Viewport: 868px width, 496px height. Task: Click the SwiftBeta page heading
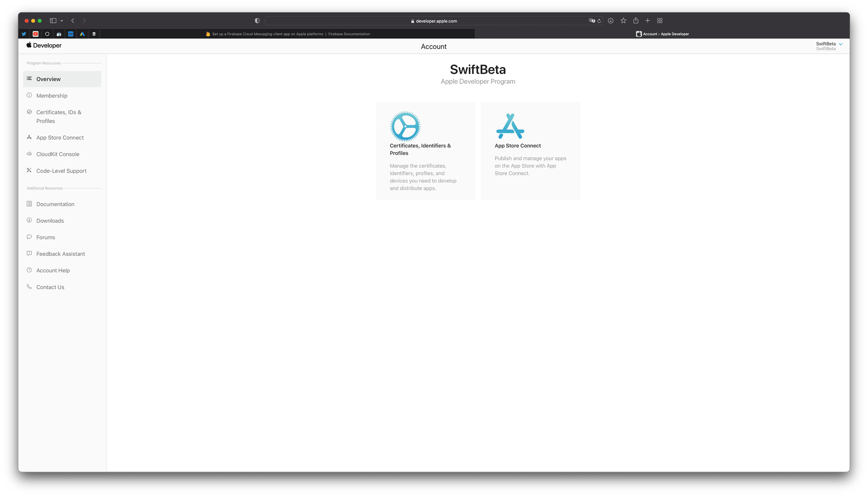[x=478, y=69]
